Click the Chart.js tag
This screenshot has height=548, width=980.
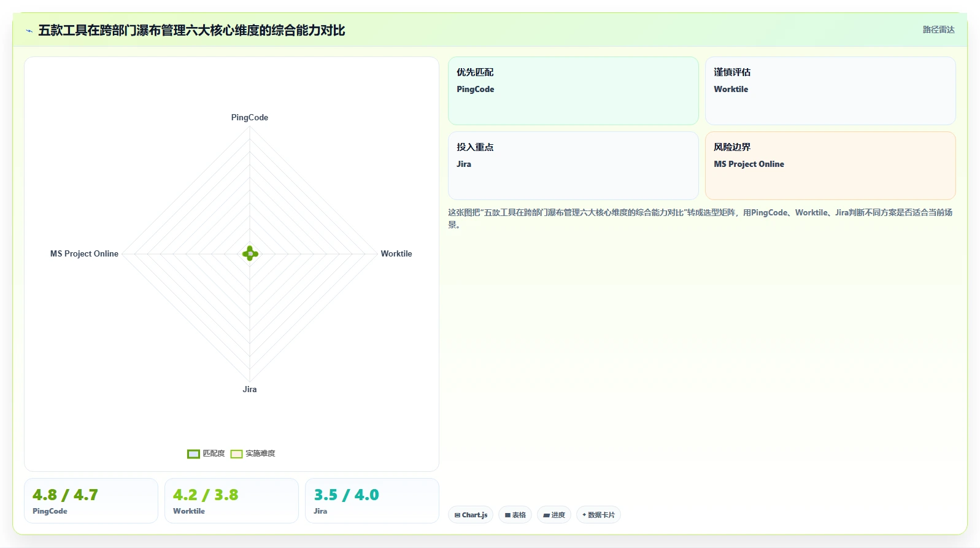click(x=471, y=515)
